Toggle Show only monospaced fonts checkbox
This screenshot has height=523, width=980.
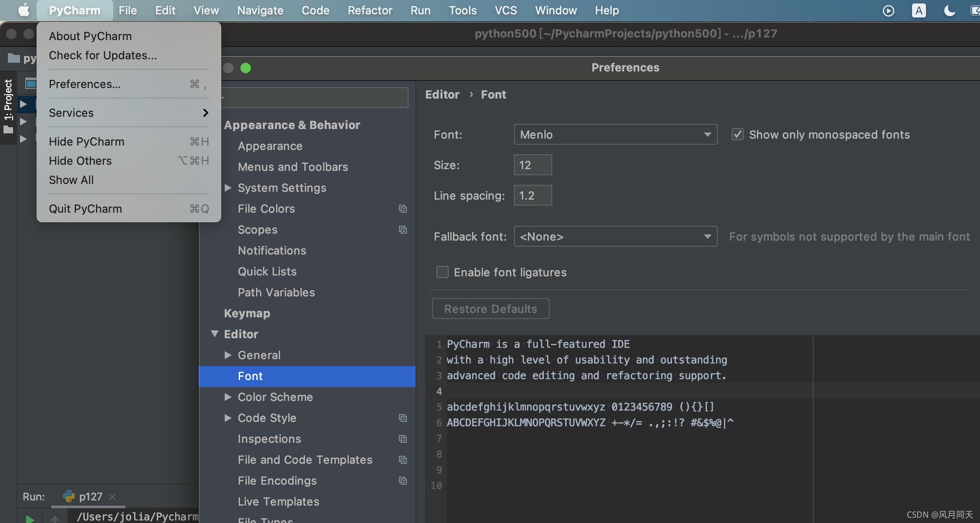click(737, 134)
